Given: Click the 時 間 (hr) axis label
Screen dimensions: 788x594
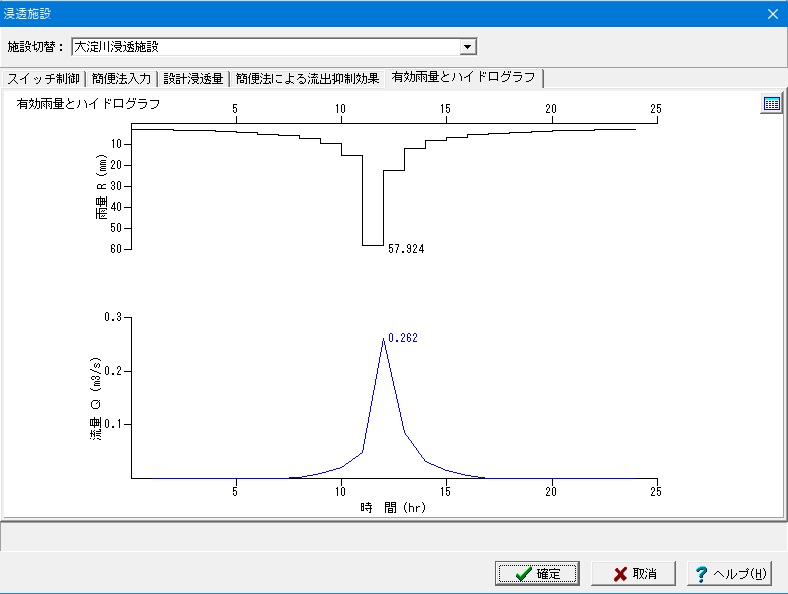Looking at the screenshot, I should coord(393,508).
